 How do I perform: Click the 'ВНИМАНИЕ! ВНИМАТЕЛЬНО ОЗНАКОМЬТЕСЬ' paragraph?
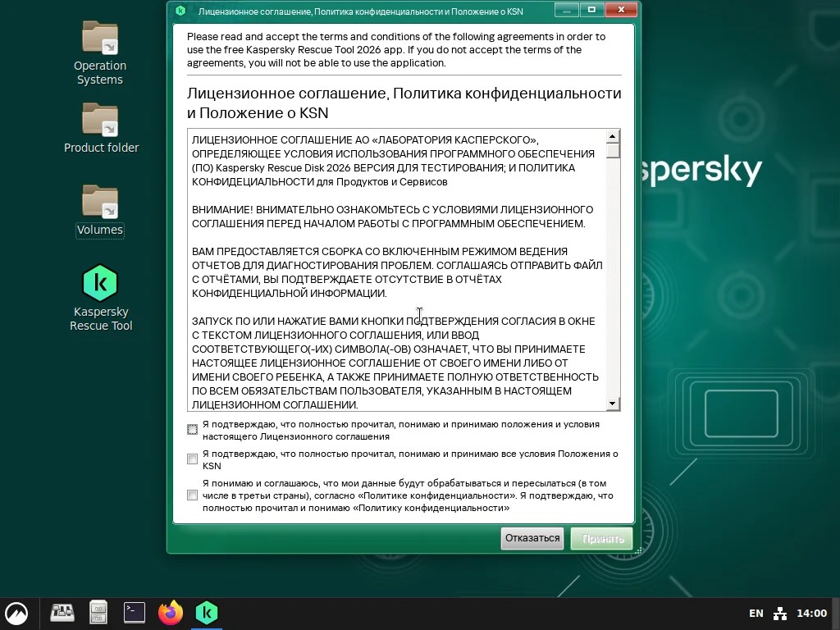(x=393, y=217)
